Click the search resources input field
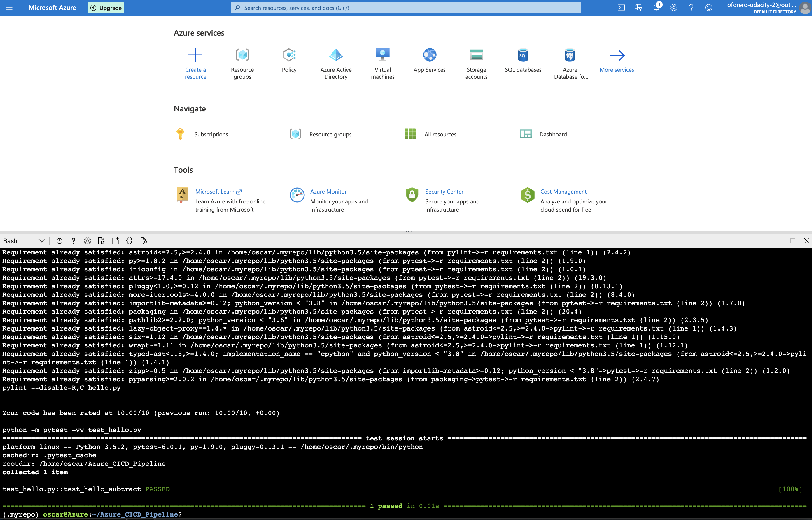This screenshot has height=520, width=812. 405,8
